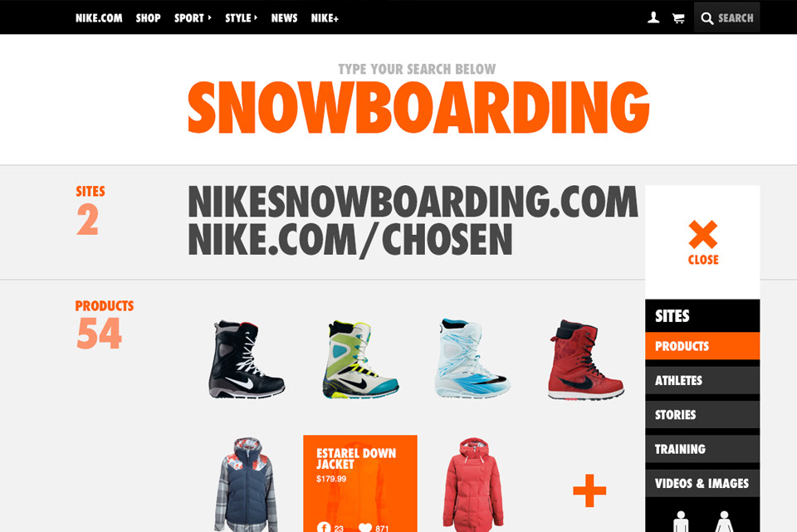Open the red snowboard boot thumbnail
797x532 pixels.
pyautogui.click(x=585, y=359)
